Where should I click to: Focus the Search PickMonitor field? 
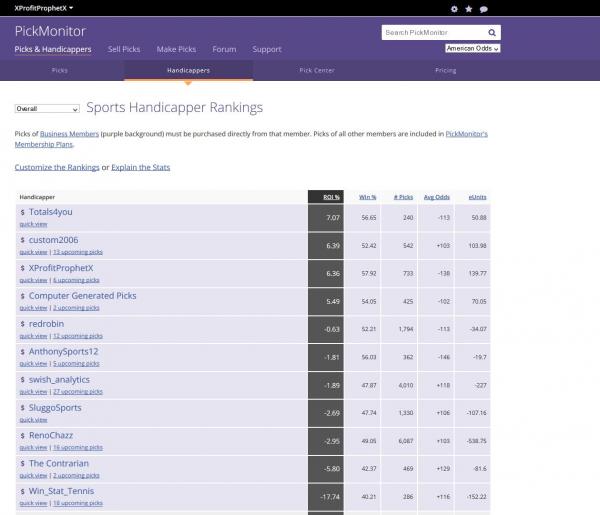click(434, 32)
